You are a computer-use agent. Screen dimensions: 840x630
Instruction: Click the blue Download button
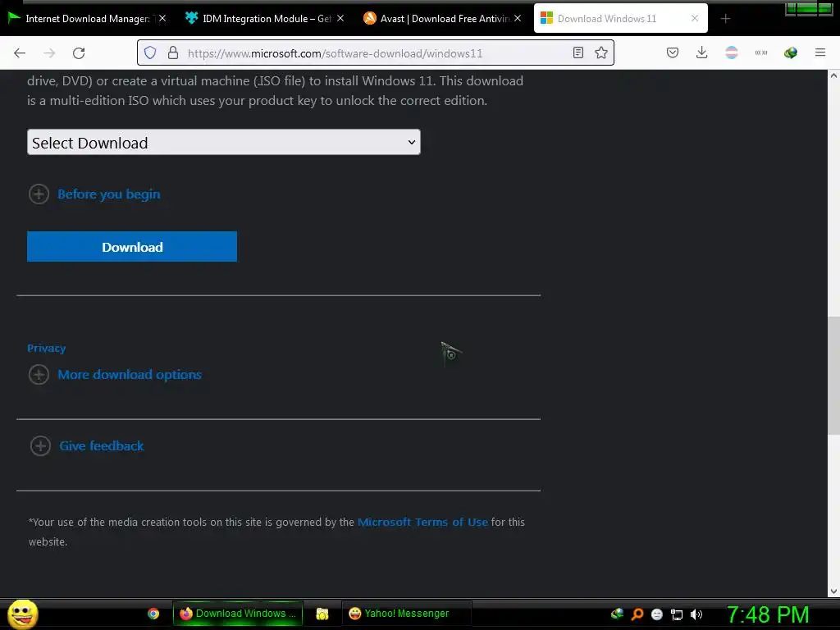[x=132, y=247]
